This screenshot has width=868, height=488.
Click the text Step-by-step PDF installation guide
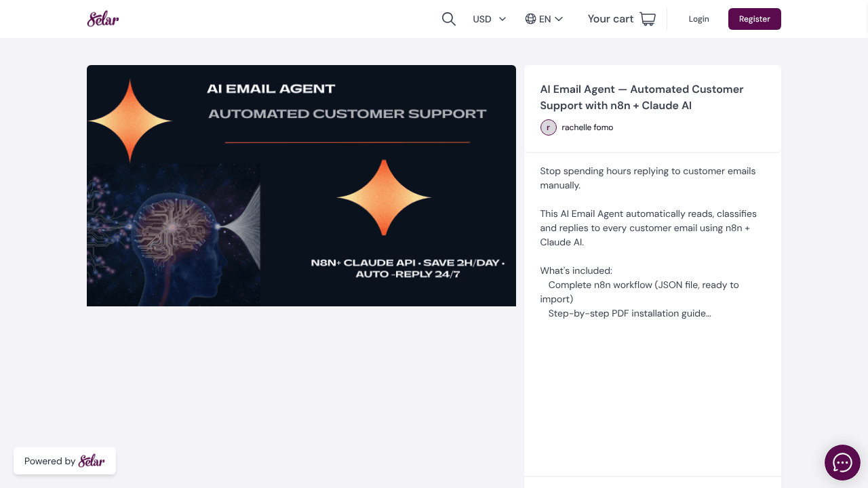[x=629, y=313]
